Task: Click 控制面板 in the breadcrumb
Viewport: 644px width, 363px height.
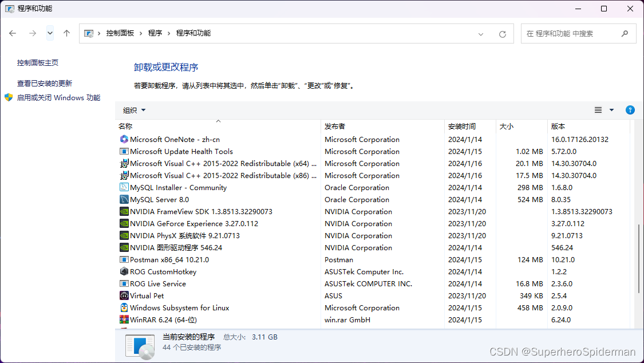Action: 120,33
